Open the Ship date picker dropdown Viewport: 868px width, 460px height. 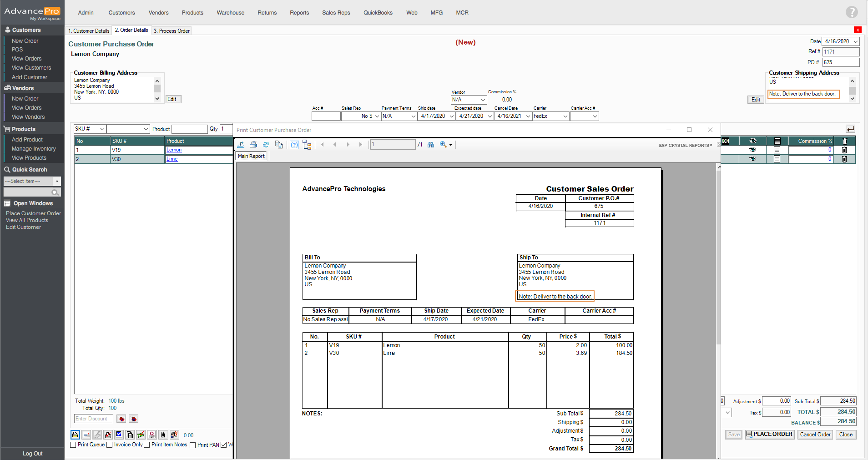click(x=451, y=116)
